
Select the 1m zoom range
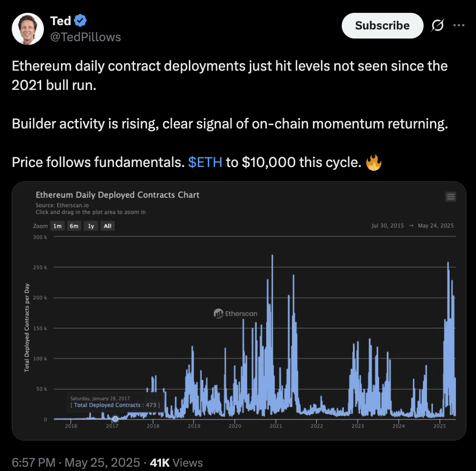point(57,226)
